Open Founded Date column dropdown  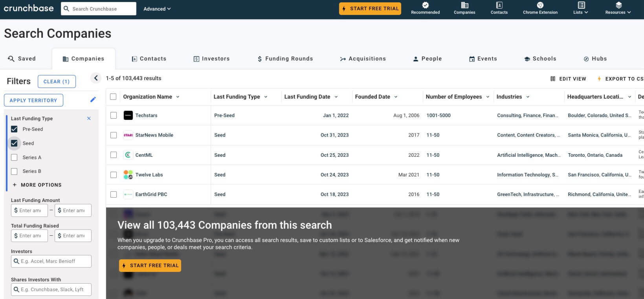coord(396,97)
